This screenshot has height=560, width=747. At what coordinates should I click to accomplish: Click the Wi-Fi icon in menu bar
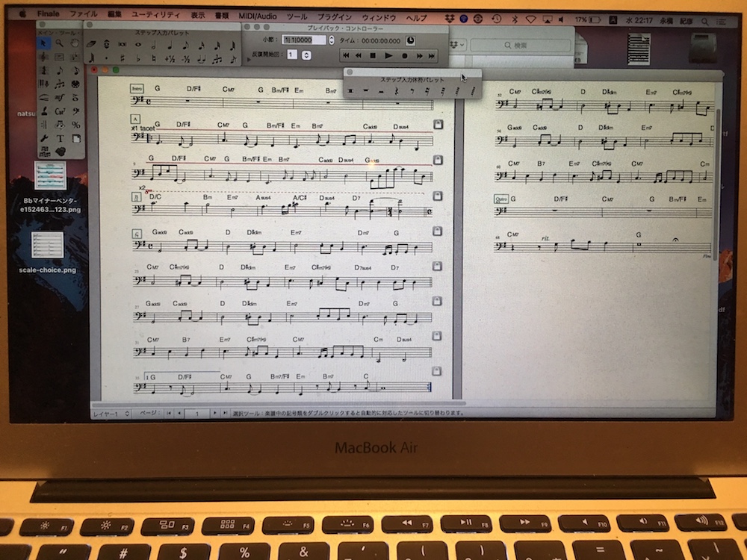(x=530, y=19)
